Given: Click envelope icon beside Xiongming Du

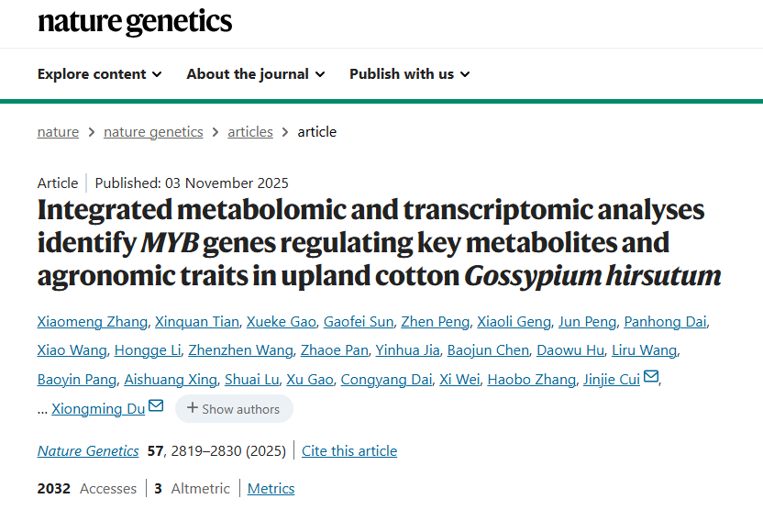Looking at the screenshot, I should click(156, 406).
